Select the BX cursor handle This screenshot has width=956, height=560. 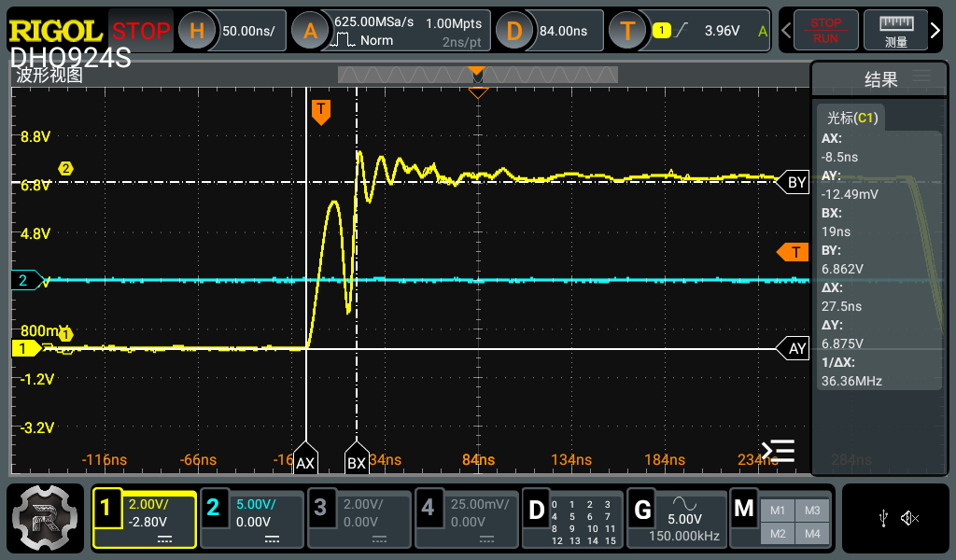coord(357,461)
